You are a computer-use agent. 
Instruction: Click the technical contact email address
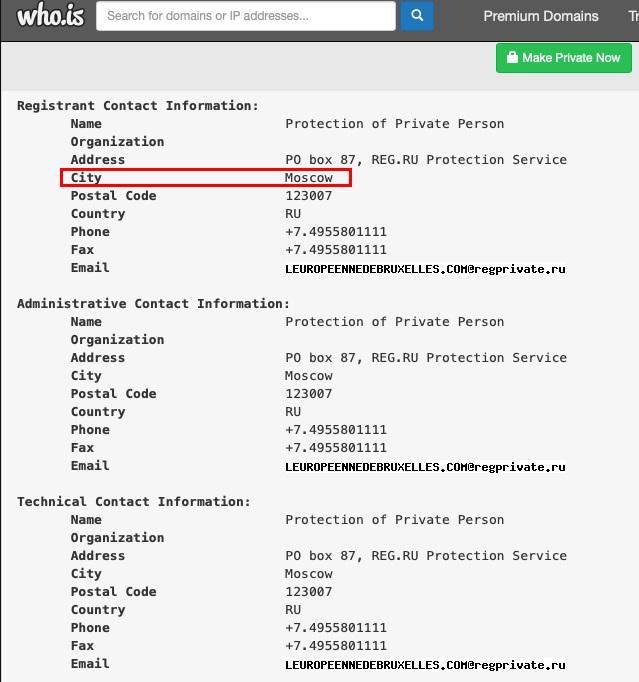pyautogui.click(x=425, y=665)
